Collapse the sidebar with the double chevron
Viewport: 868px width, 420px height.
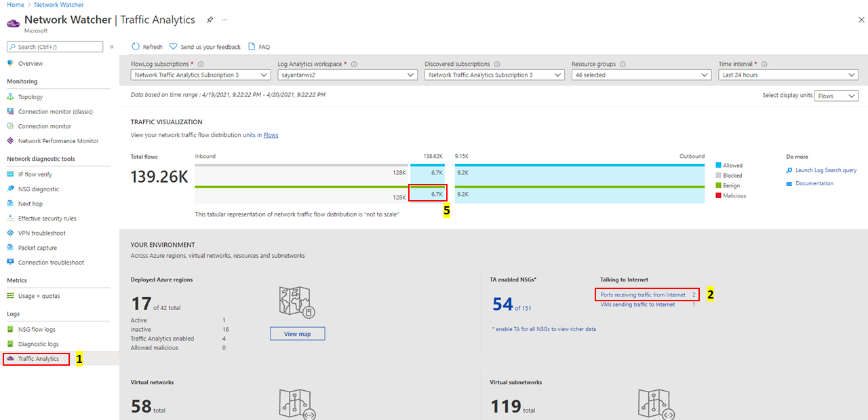(x=112, y=47)
